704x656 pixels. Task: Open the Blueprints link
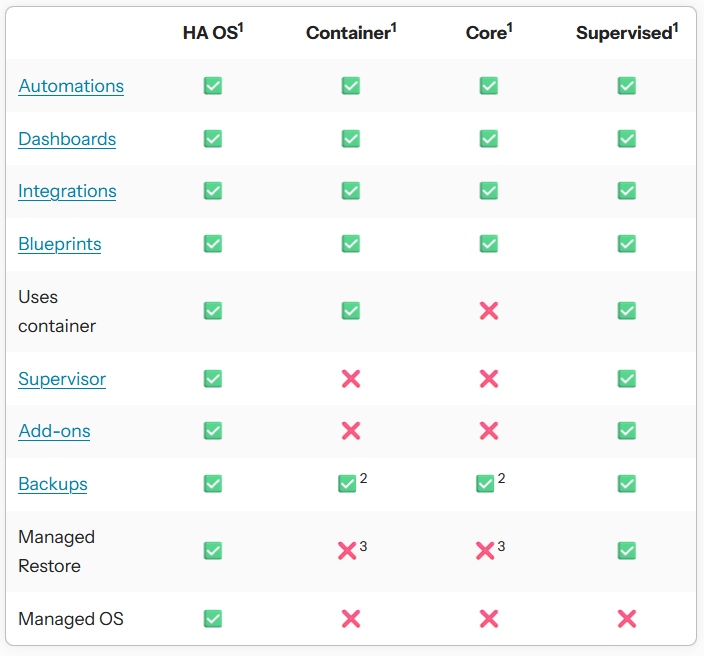[60, 244]
